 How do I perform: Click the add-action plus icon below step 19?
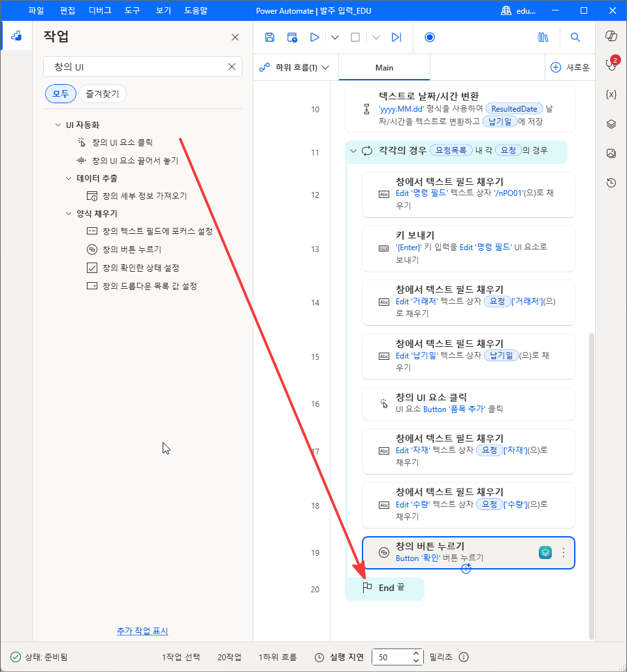click(466, 568)
